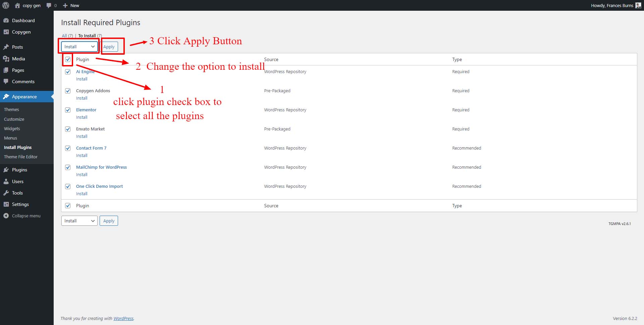Uncheck the MailChimp for WordPress checkbox
The width and height of the screenshot is (644, 325).
(68, 167)
